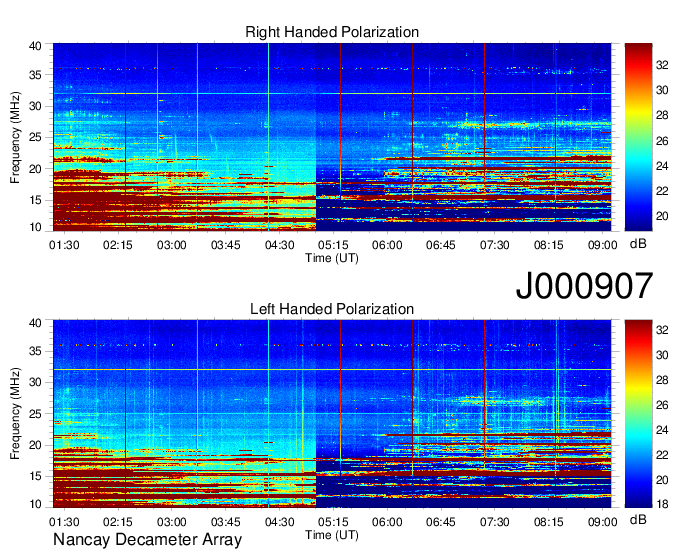
Task: Click the 15 MHz tick on top plot
Action: click(35, 200)
